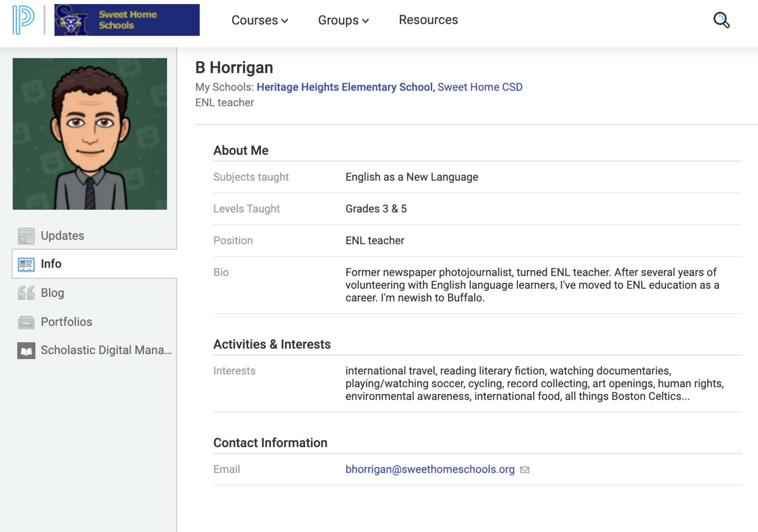
Task: Click the Scholastic Digital Manager book icon
Action: pyautogui.click(x=26, y=350)
